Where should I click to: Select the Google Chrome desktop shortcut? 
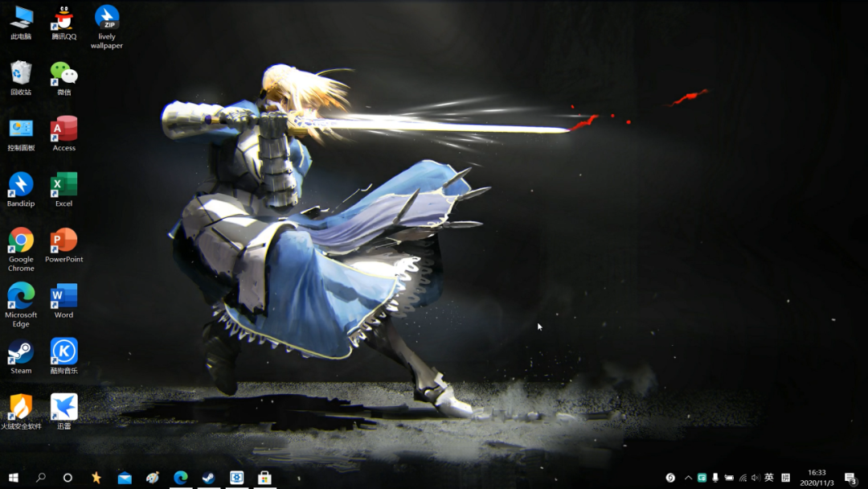(x=21, y=249)
